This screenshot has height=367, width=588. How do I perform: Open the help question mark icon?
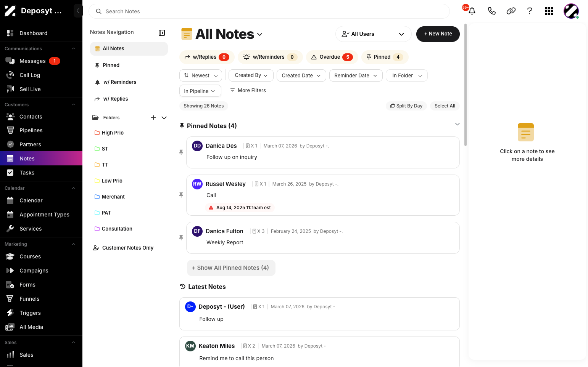530,11
